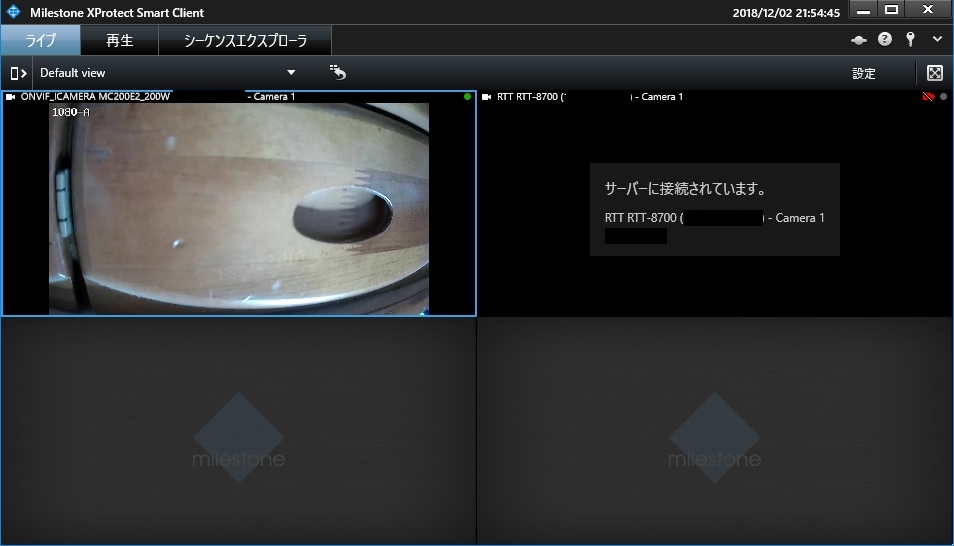The image size is (954, 546).
Task: Toggle full screen mode icon
Action: click(935, 73)
